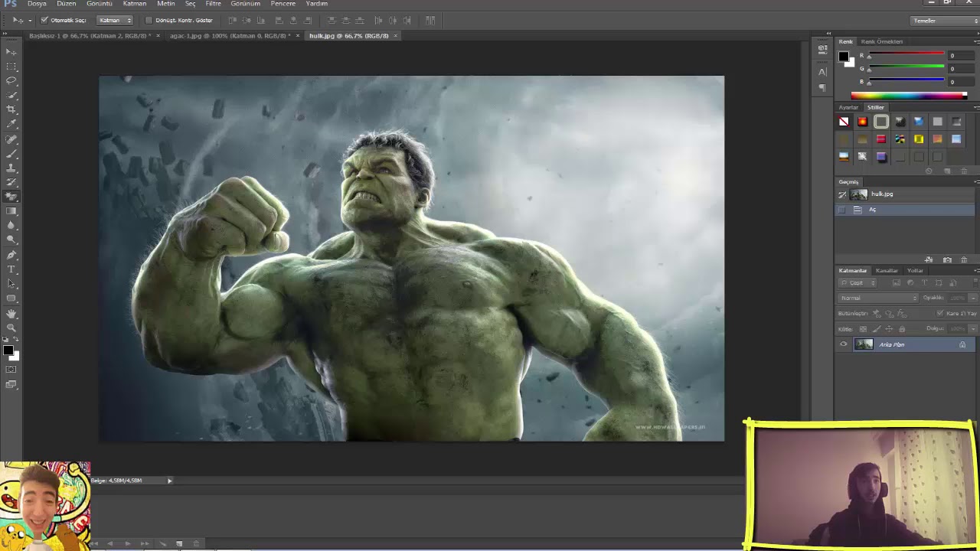This screenshot has height=551, width=980.
Task: Select the History Brush tool
Action: 11,183
